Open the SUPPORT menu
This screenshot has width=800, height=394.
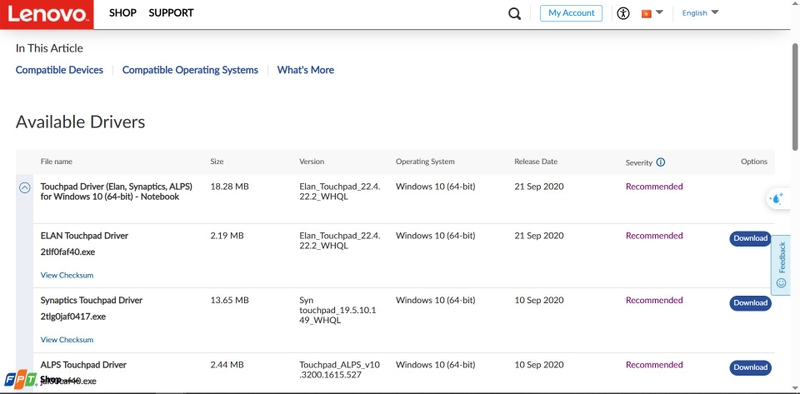coord(171,13)
